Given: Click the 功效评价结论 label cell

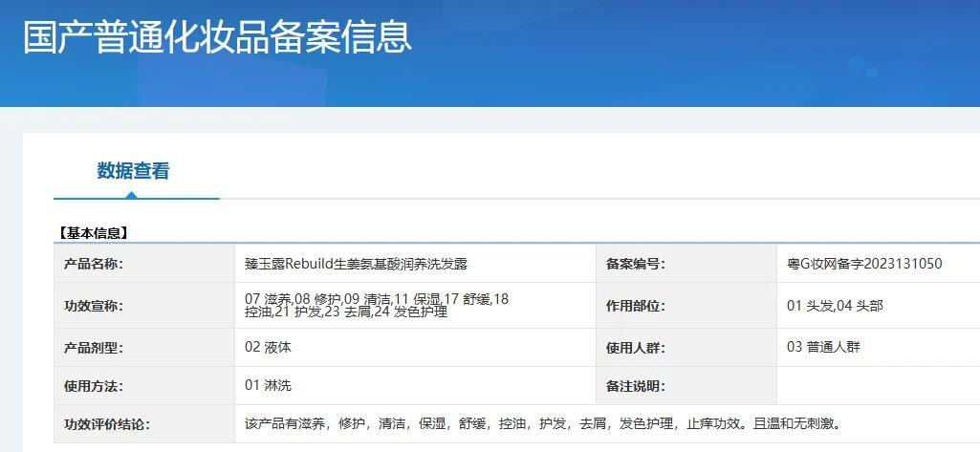Looking at the screenshot, I should click(x=144, y=424).
